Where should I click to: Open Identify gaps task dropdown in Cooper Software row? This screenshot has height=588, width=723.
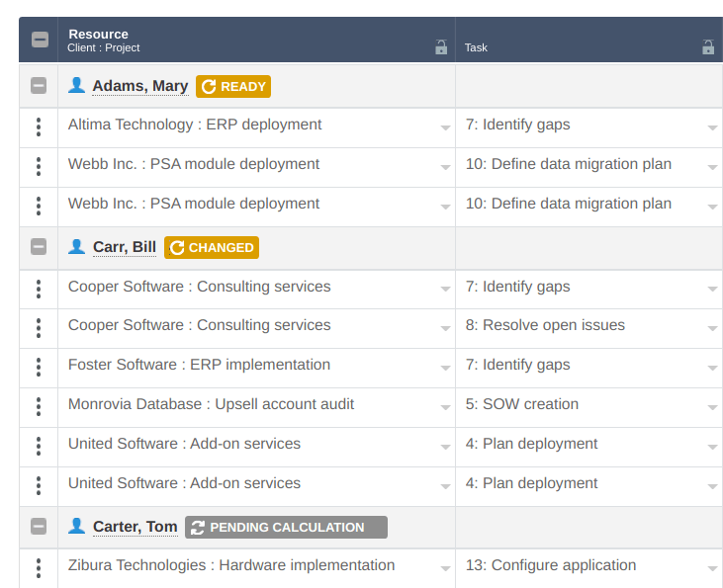click(712, 290)
